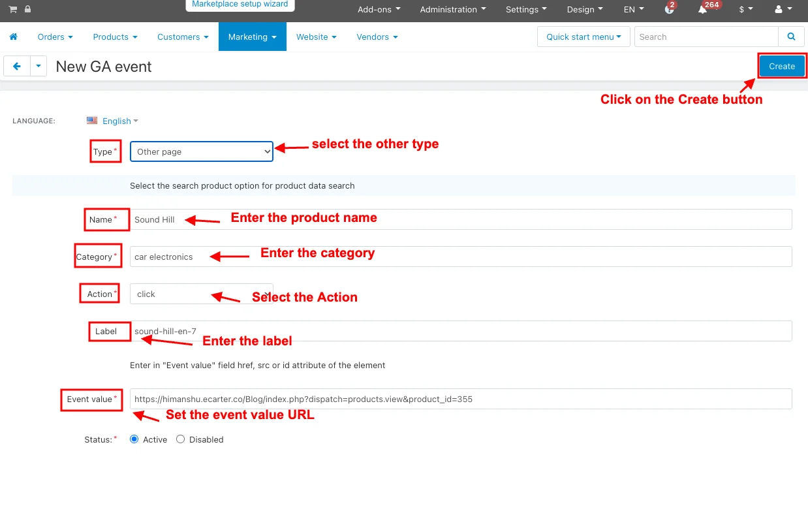The height and width of the screenshot is (532, 808).
Task: Open the Marketplace setup wizard
Action: [x=240, y=5]
